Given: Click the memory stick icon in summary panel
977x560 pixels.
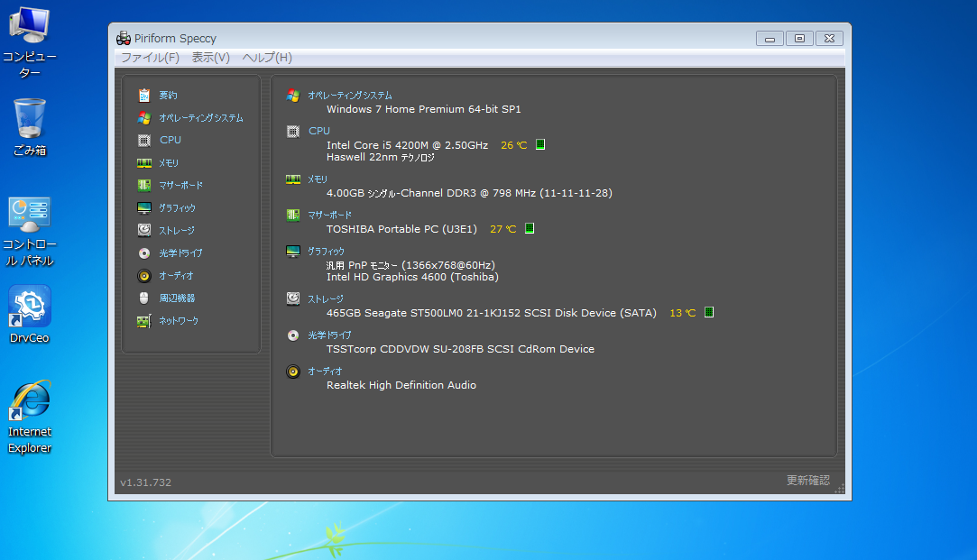Looking at the screenshot, I should [293, 179].
